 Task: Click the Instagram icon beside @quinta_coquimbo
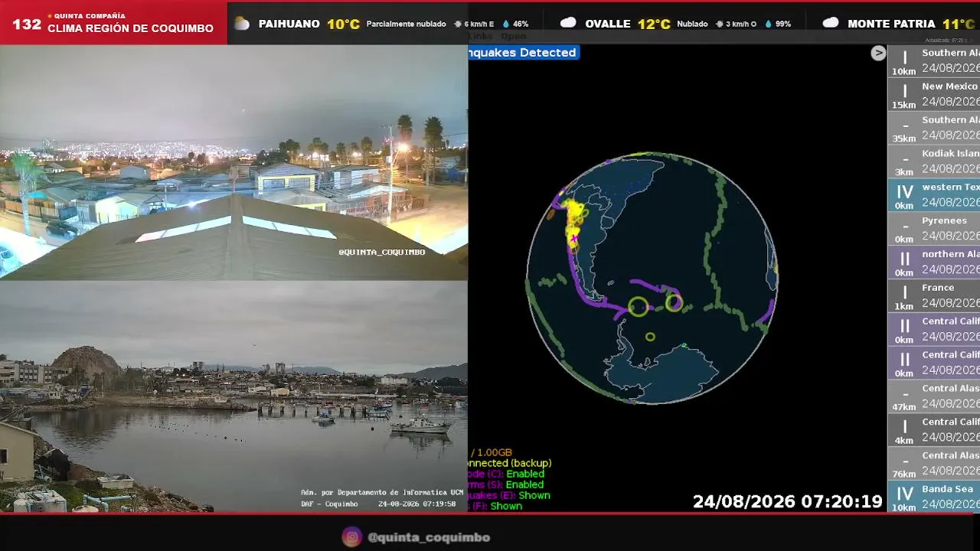351,537
